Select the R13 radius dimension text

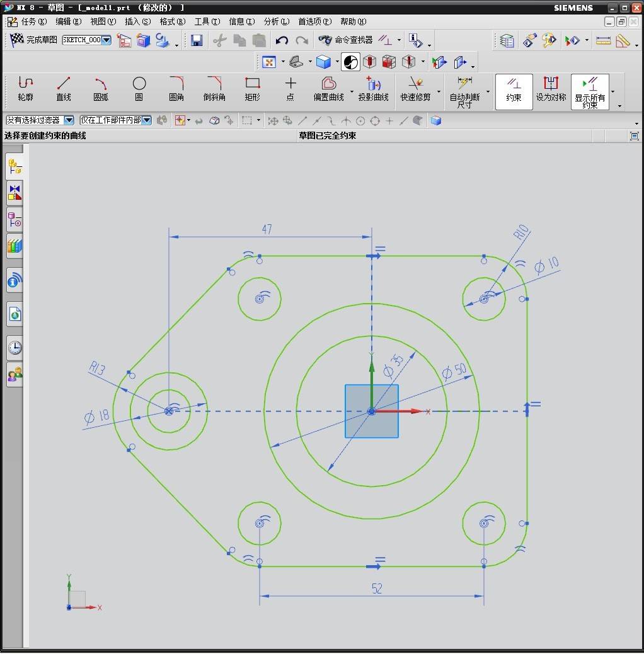(97, 369)
